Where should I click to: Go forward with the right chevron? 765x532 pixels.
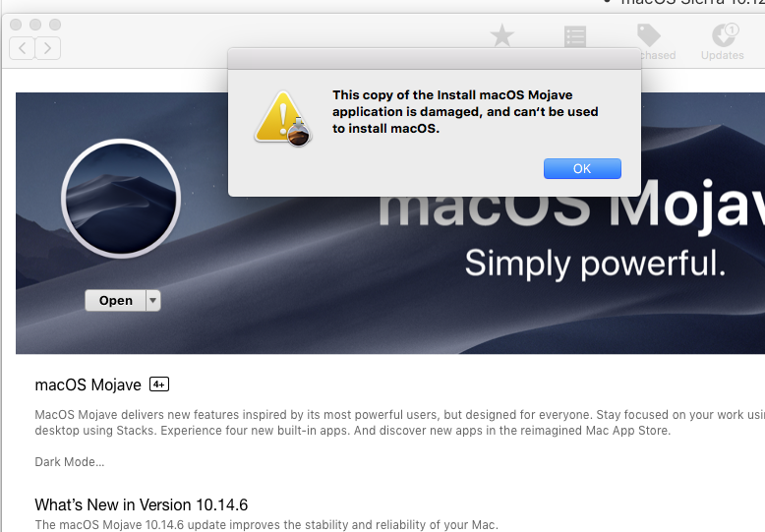click(47, 48)
